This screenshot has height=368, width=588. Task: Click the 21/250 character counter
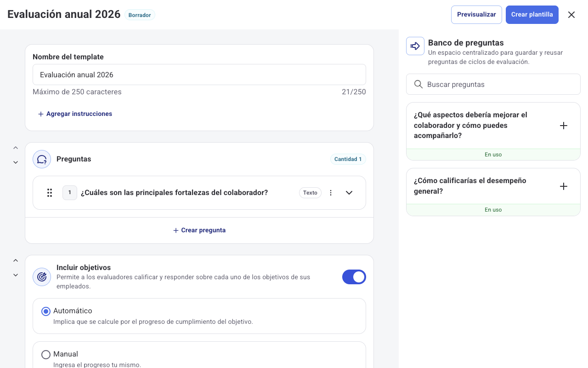(x=354, y=92)
